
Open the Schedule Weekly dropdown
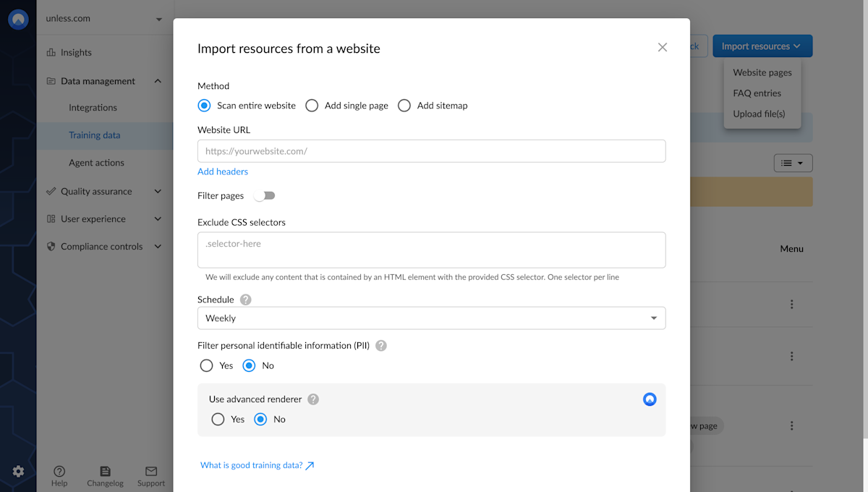coord(431,318)
